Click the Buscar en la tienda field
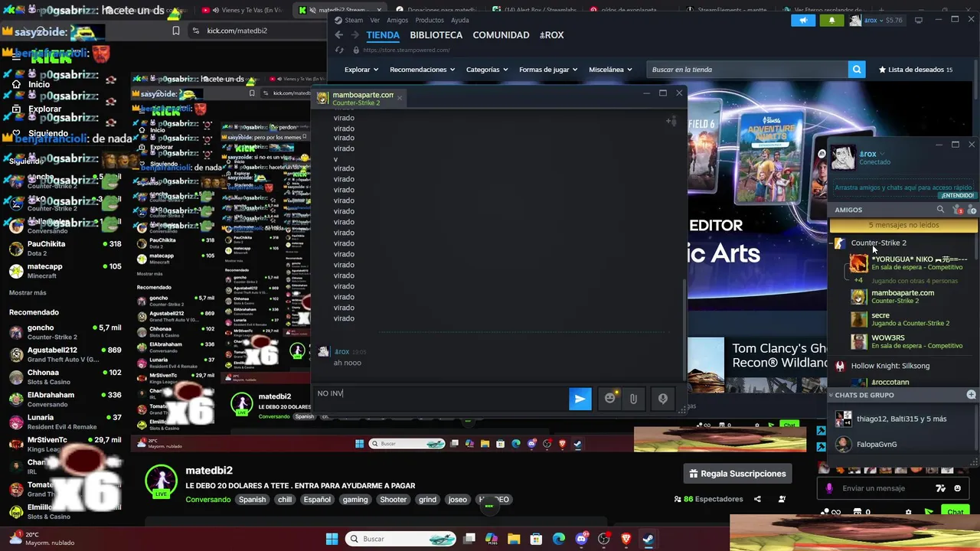The height and width of the screenshot is (551, 980). [x=747, y=70]
